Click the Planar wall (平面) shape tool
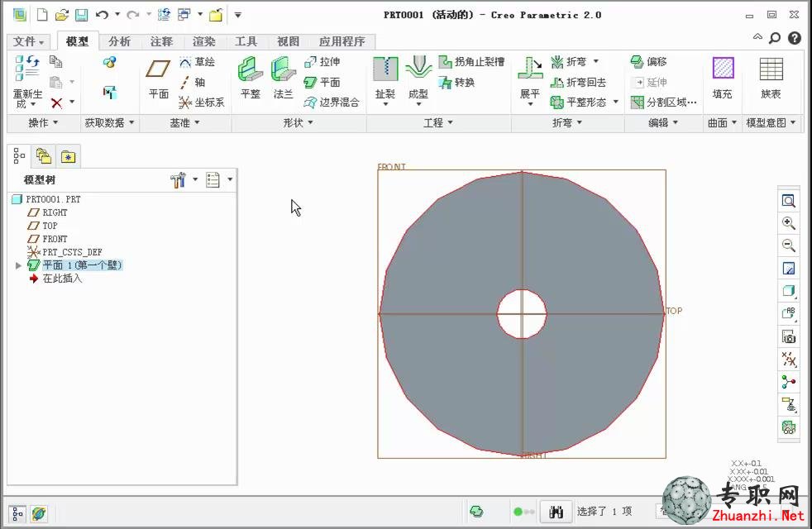 [x=322, y=83]
